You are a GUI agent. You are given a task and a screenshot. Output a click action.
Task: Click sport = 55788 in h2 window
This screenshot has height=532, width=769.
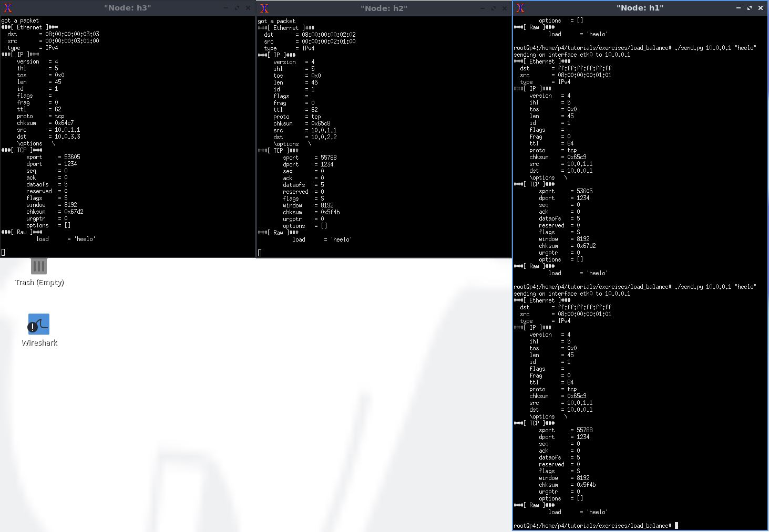[x=310, y=158]
